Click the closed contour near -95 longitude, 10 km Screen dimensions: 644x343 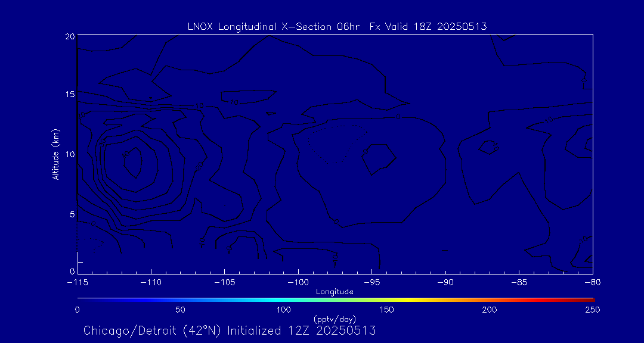coord(379,160)
